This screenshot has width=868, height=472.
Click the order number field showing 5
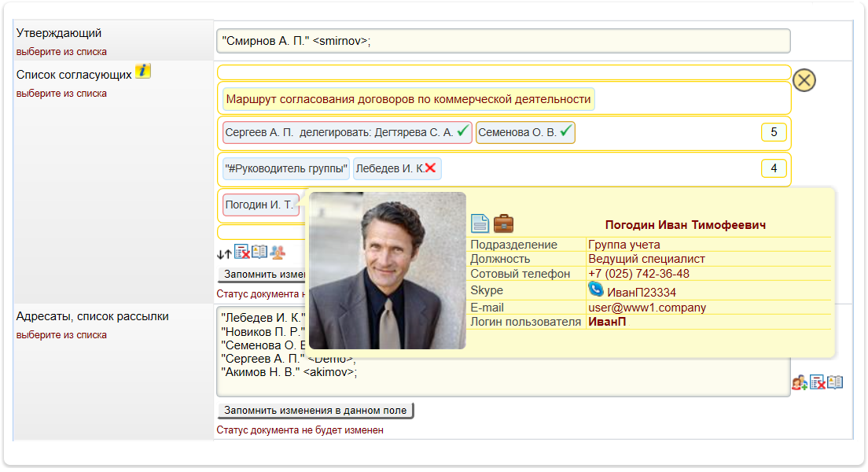(774, 132)
